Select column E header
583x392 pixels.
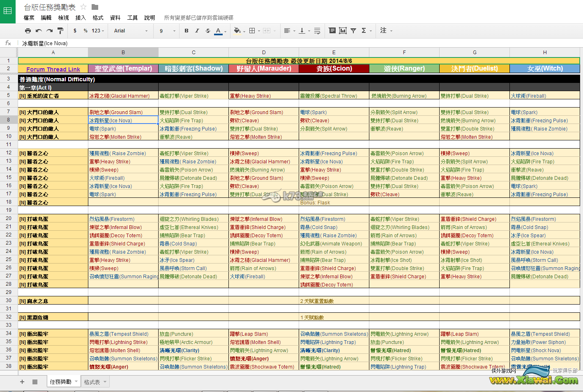334,52
